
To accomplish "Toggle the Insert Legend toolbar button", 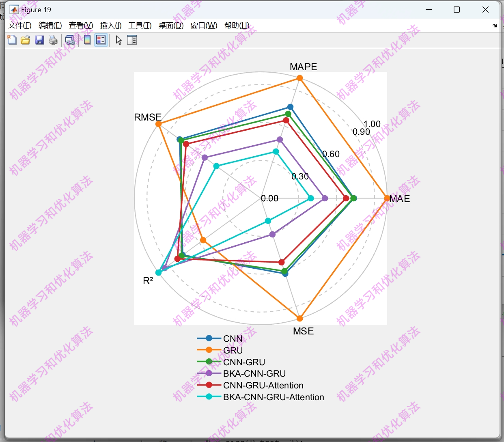I will 101,40.
